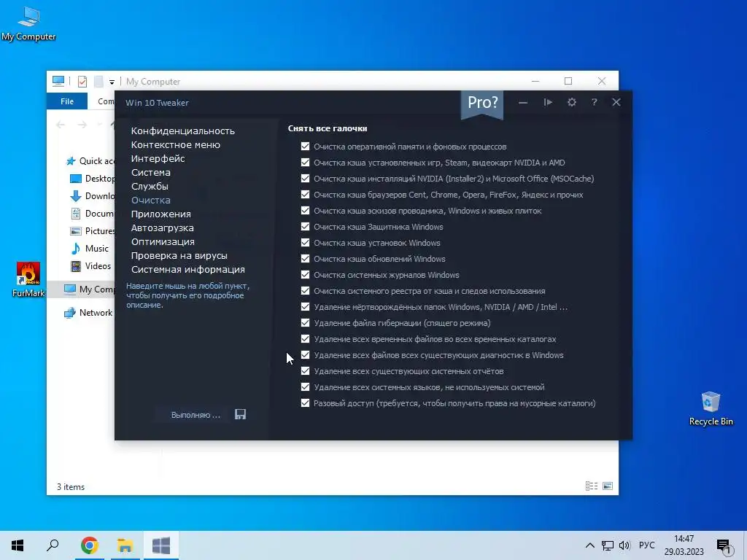Open Win 10 Tweaker settings gear
The width and height of the screenshot is (747, 560).
[x=571, y=102]
